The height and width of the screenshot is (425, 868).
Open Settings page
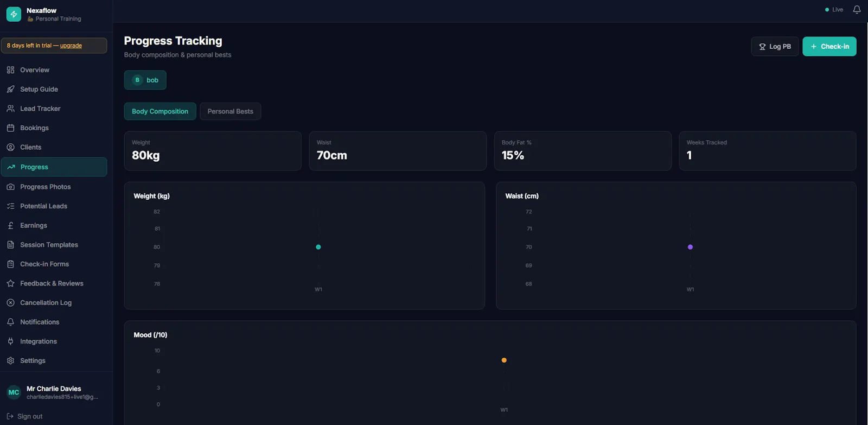54,361
